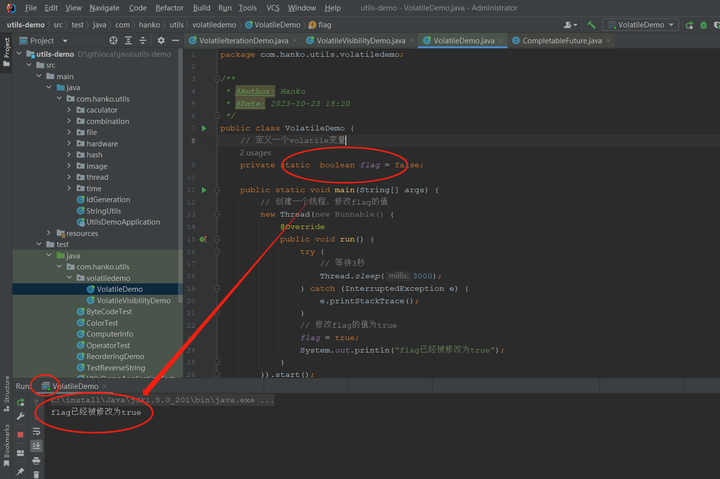Viewport: 720px width, 479px height.
Task: Expand the hardware package in tree
Action: point(68,143)
